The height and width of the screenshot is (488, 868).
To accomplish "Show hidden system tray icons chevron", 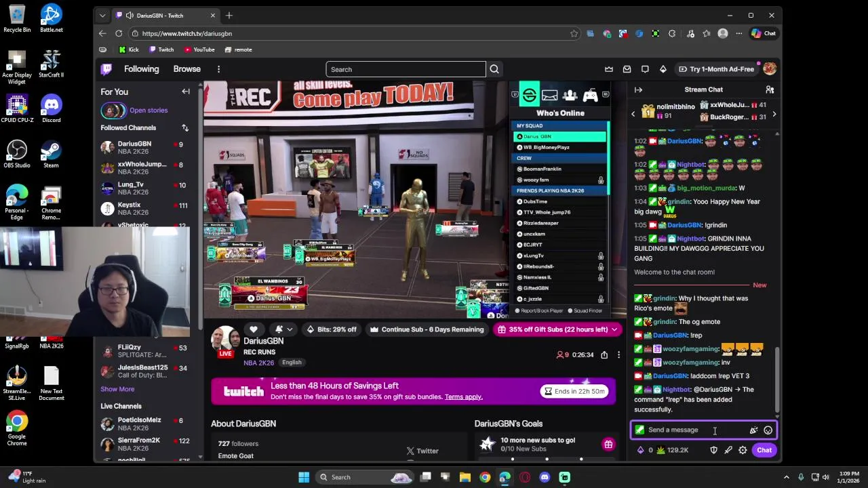I will click(x=787, y=477).
